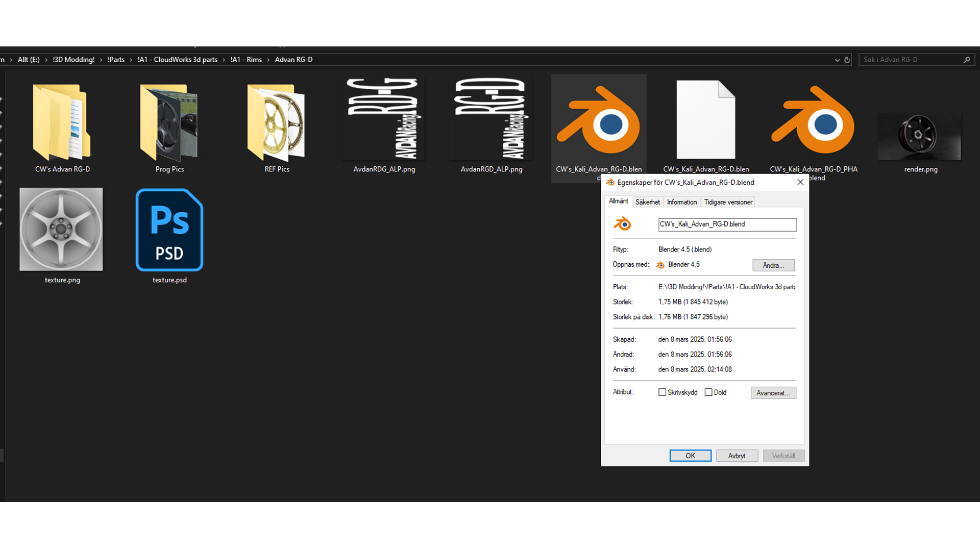
Task: Select the texture.psd Photoshop file icon
Action: pos(169,230)
